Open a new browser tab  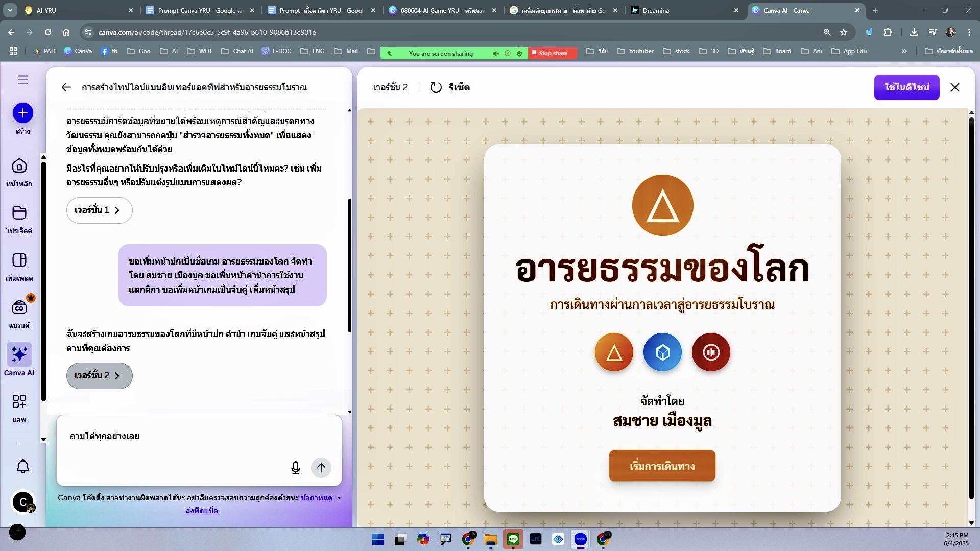(875, 10)
